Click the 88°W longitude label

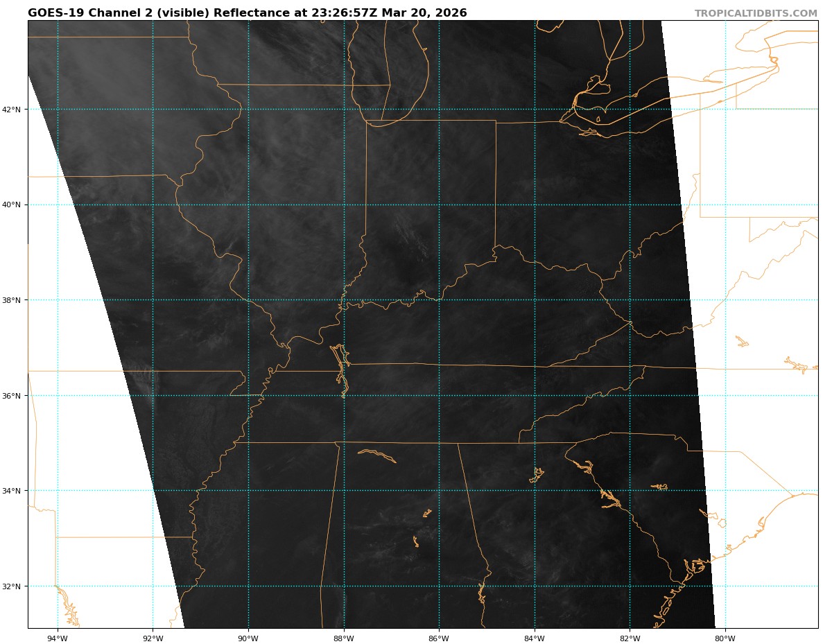pyautogui.click(x=343, y=638)
